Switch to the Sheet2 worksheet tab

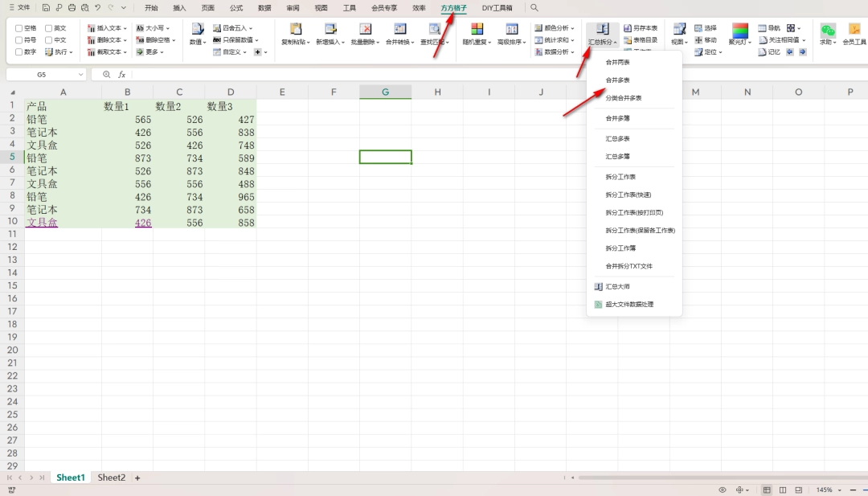click(x=111, y=477)
